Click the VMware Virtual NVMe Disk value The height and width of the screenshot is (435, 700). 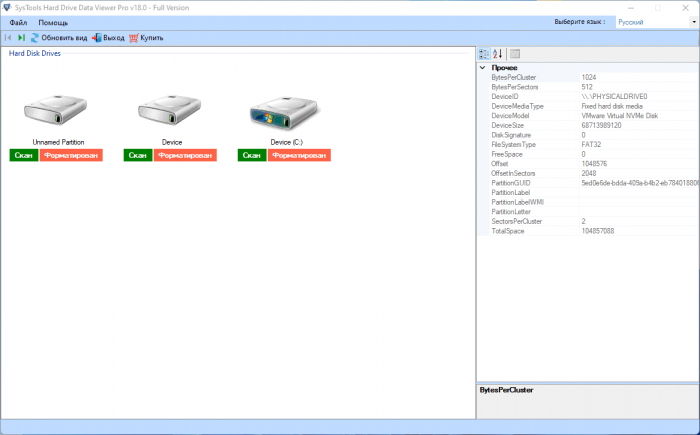click(x=620, y=116)
